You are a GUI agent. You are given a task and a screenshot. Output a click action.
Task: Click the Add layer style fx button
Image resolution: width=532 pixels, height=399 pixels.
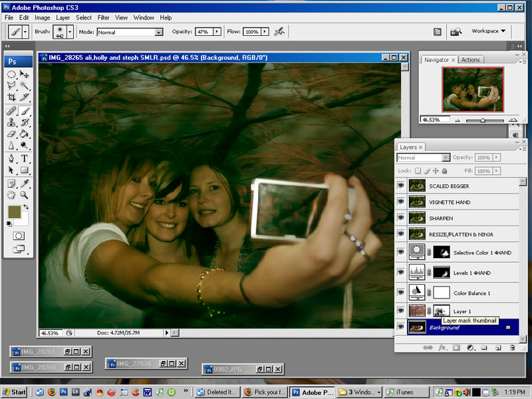click(x=442, y=347)
